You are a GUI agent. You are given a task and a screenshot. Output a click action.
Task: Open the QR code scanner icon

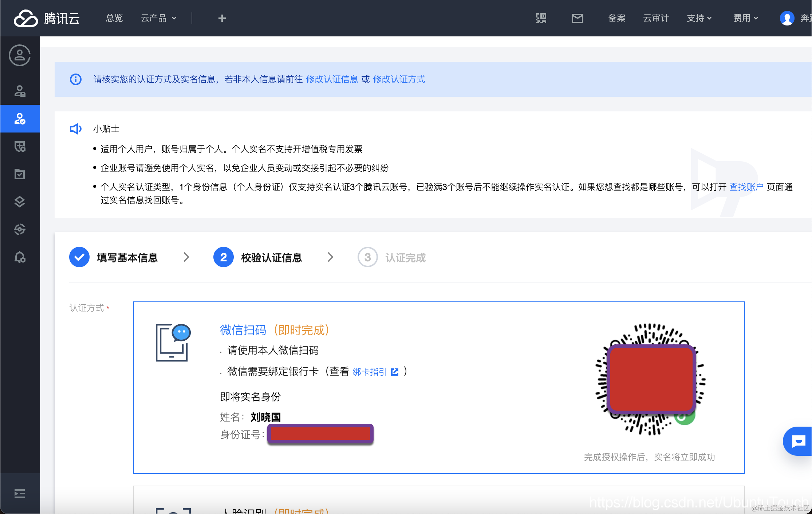point(541,18)
